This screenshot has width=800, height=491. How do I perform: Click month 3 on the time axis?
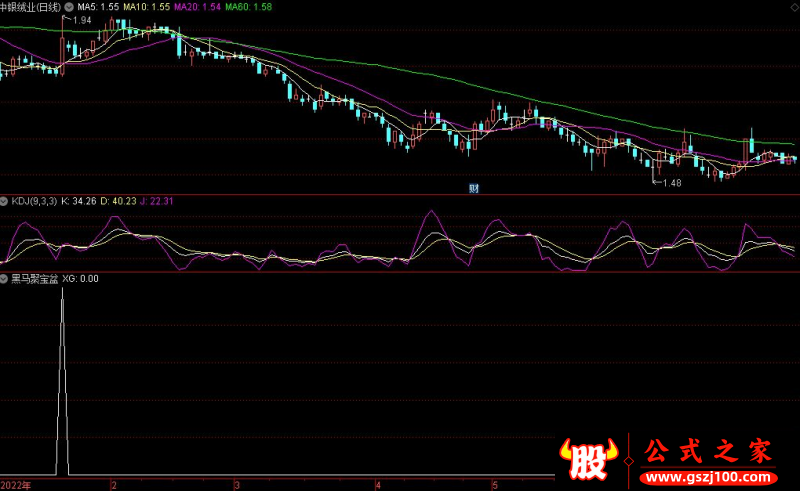(x=237, y=484)
